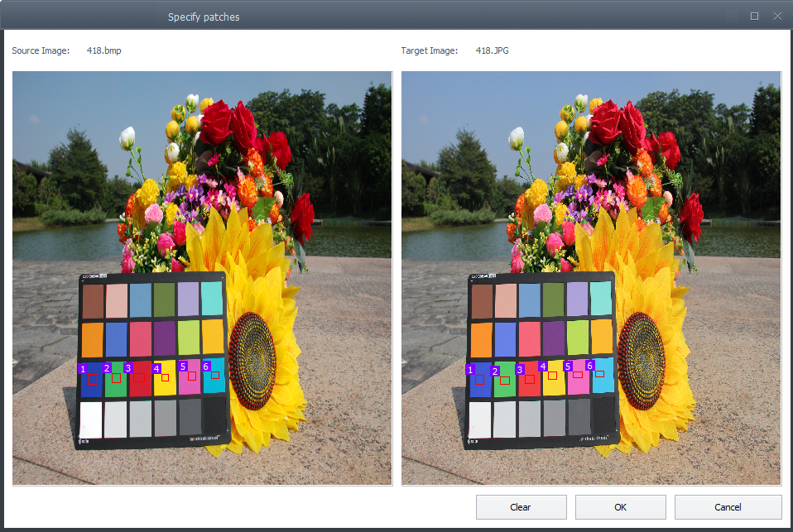Cancel the Specify patches dialog
The height and width of the screenshot is (532, 793).
728,506
